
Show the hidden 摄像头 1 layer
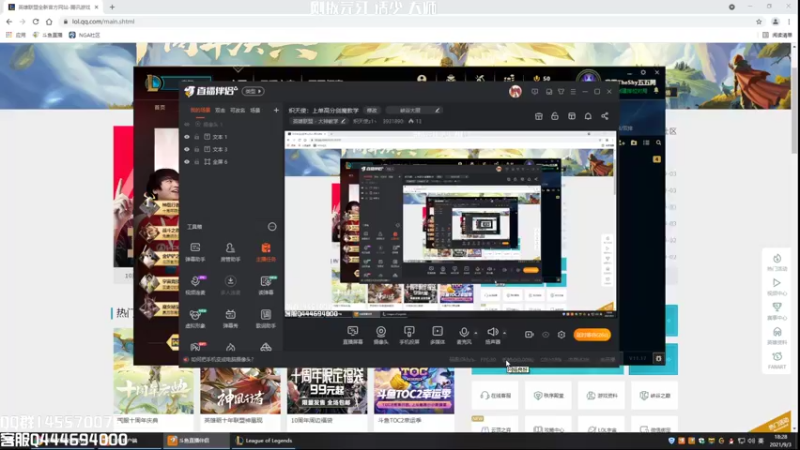coord(187,124)
